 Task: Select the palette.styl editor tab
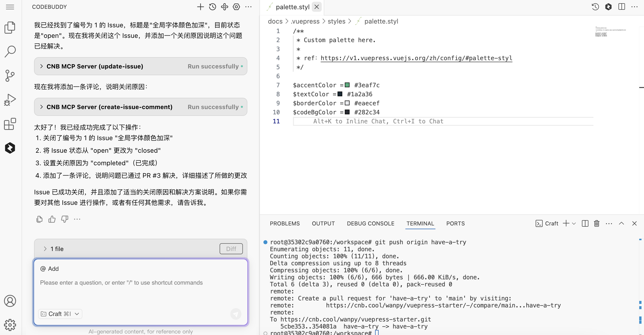[x=292, y=7]
